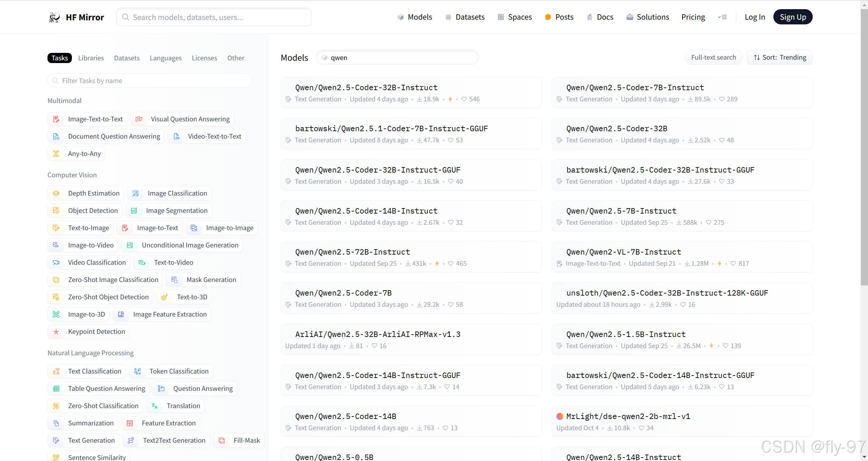Image resolution: width=868 pixels, height=461 pixels.
Task: Click the Depth Estimation task icon
Action: click(x=56, y=193)
